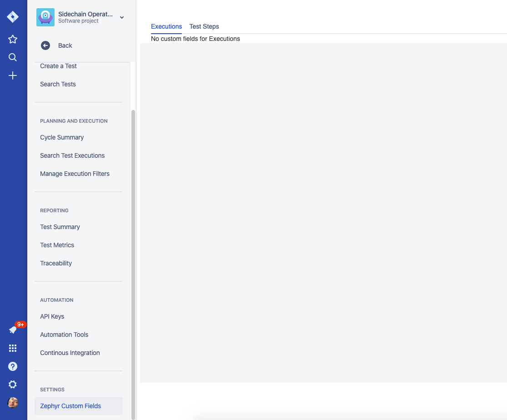
Task: Open your profile avatar
Action: 12,402
